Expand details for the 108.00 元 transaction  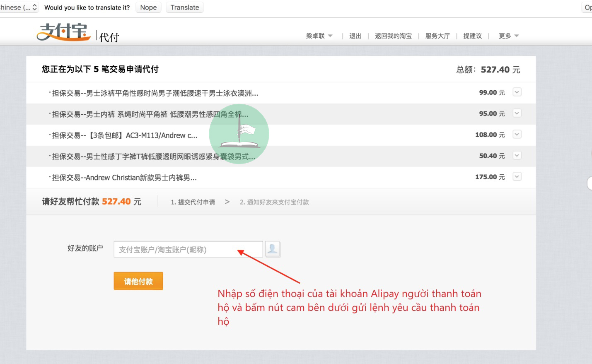517,135
